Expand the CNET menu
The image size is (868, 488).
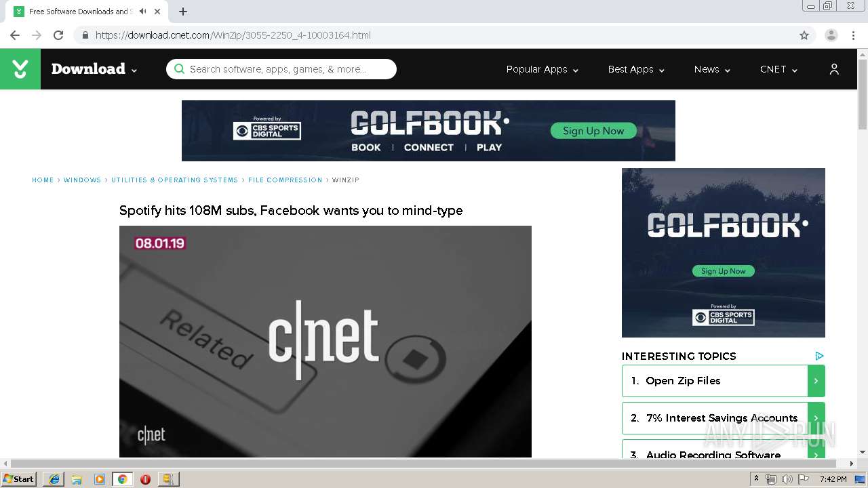click(778, 69)
